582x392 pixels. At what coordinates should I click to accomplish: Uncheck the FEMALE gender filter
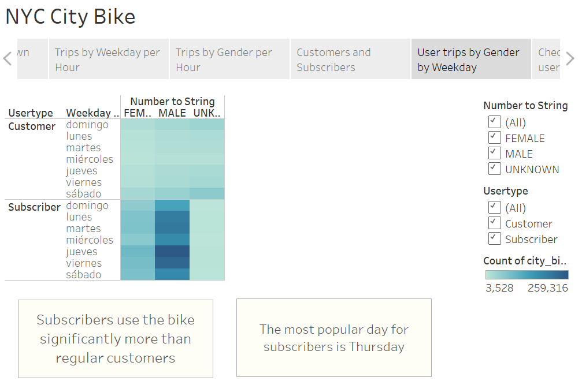point(494,137)
